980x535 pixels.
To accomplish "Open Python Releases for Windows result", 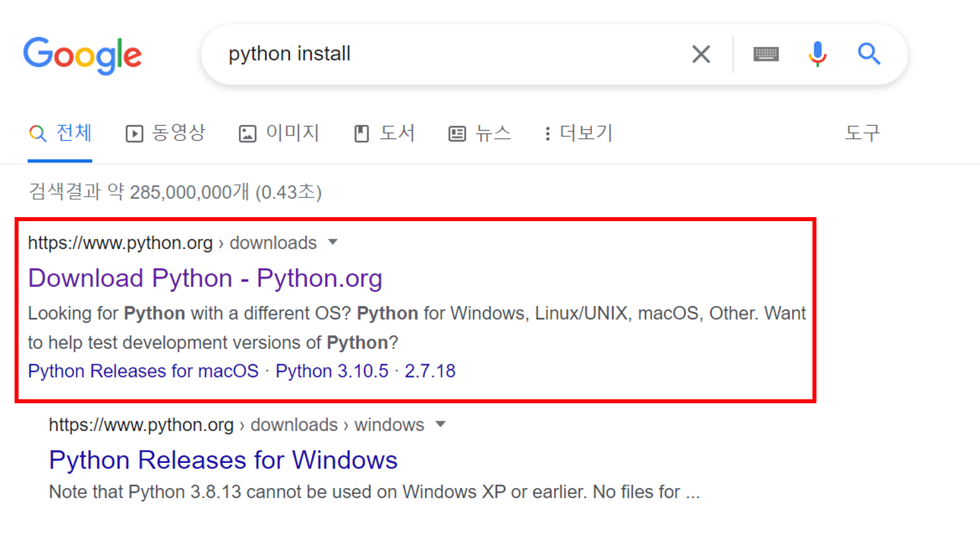I will click(223, 460).
